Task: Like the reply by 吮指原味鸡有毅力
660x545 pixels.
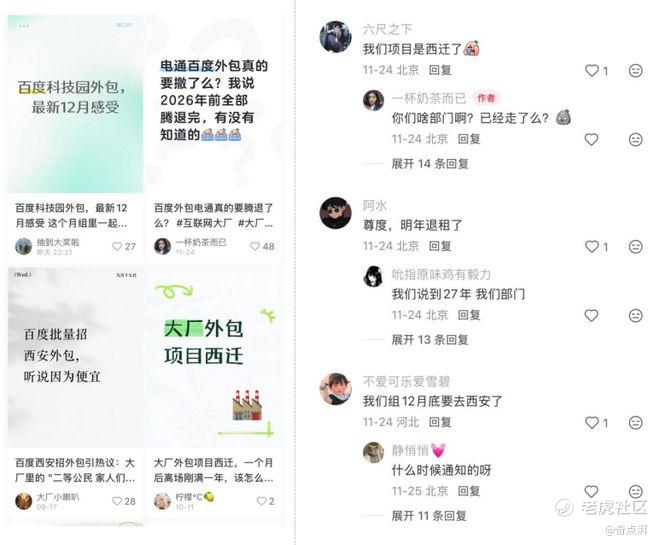Action: pos(591,315)
